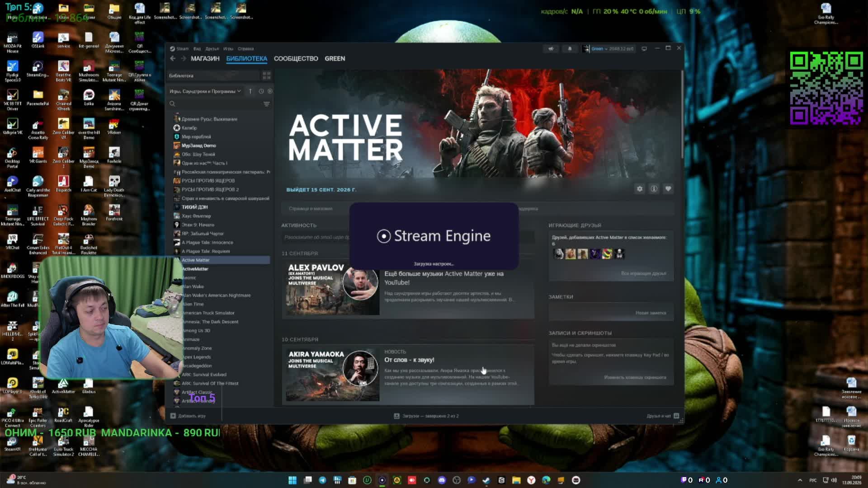Click 'Новая заметка' button
This screenshot has width=868, height=488.
651,313
